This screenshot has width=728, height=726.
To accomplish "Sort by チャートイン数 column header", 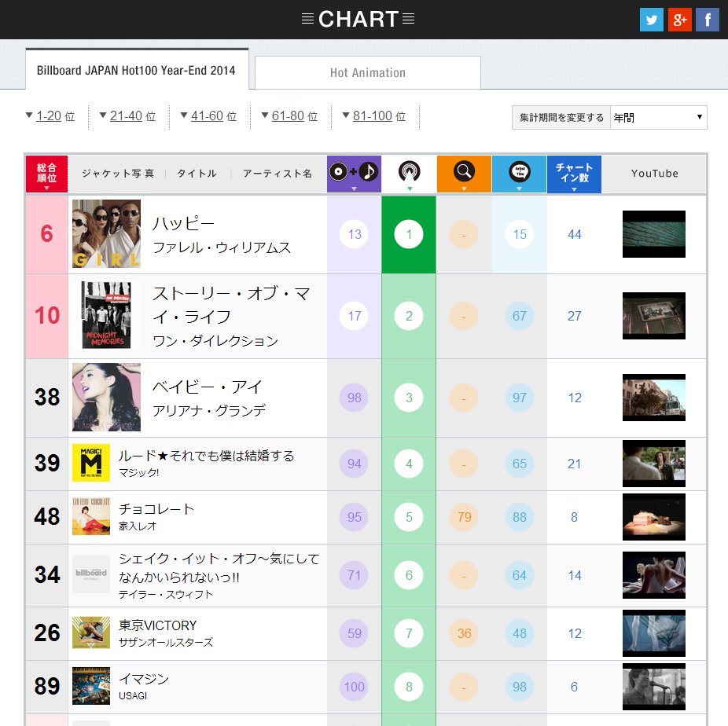I will (574, 174).
